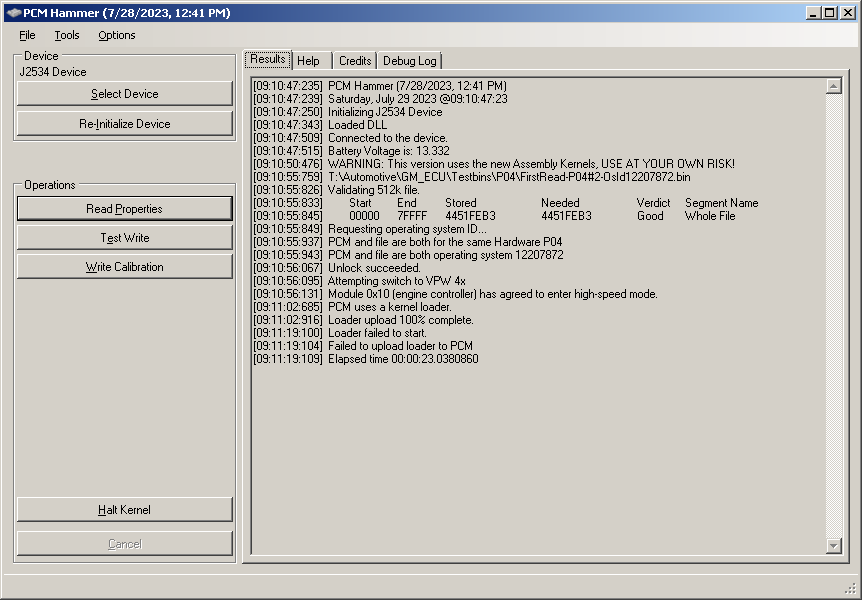862x600 pixels.
Task: Click the results log scrollbar track
Action: point(833,316)
